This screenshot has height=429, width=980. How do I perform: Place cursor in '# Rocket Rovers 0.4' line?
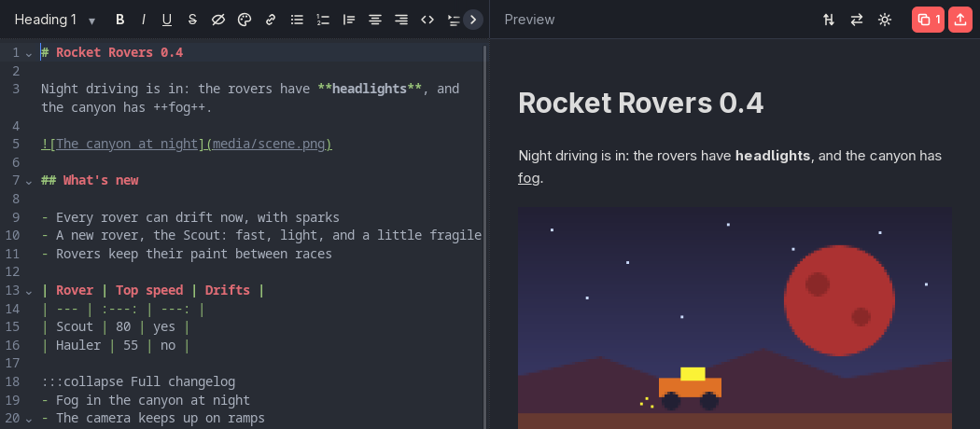[x=112, y=52]
